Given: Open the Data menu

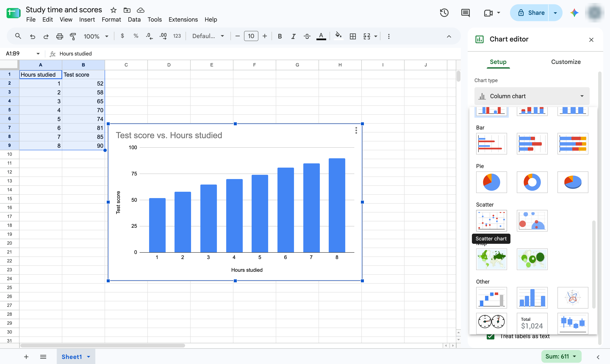Looking at the screenshot, I should click(x=134, y=19).
